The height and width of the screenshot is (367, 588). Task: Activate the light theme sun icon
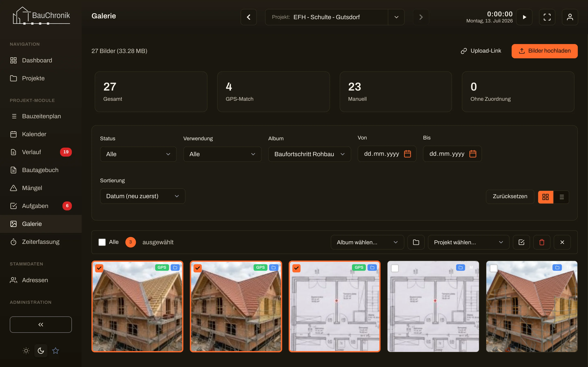[x=26, y=350]
